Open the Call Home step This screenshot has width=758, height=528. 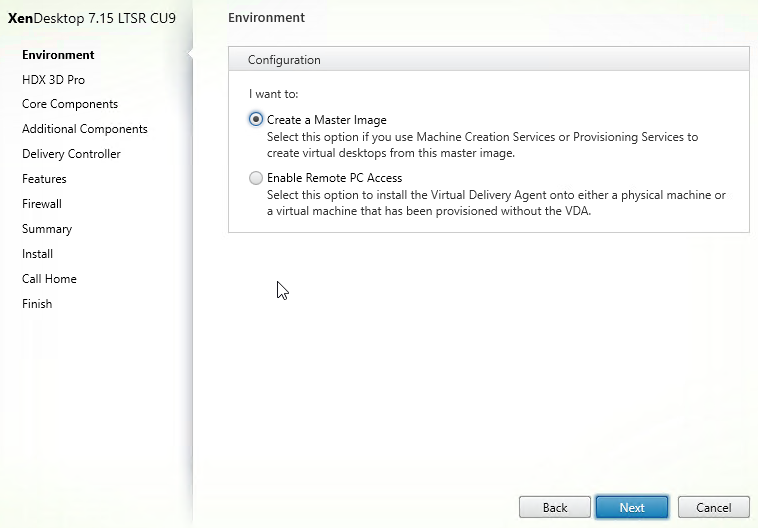[49, 279]
